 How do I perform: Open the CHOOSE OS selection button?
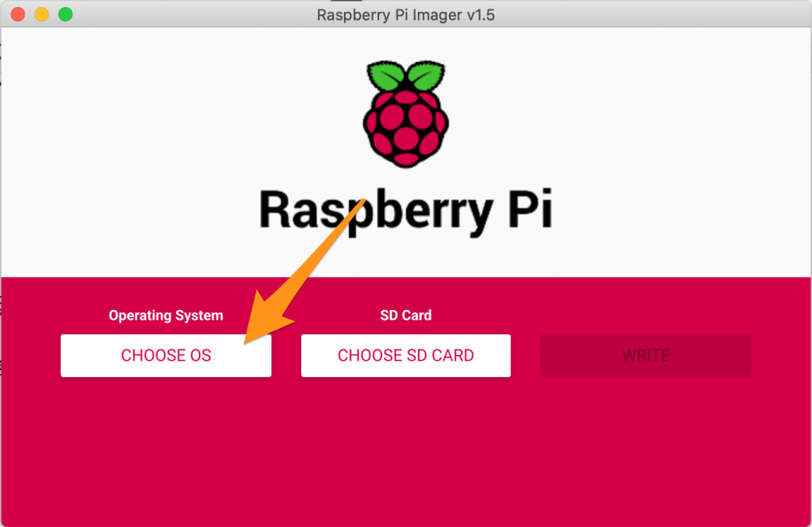coord(166,356)
